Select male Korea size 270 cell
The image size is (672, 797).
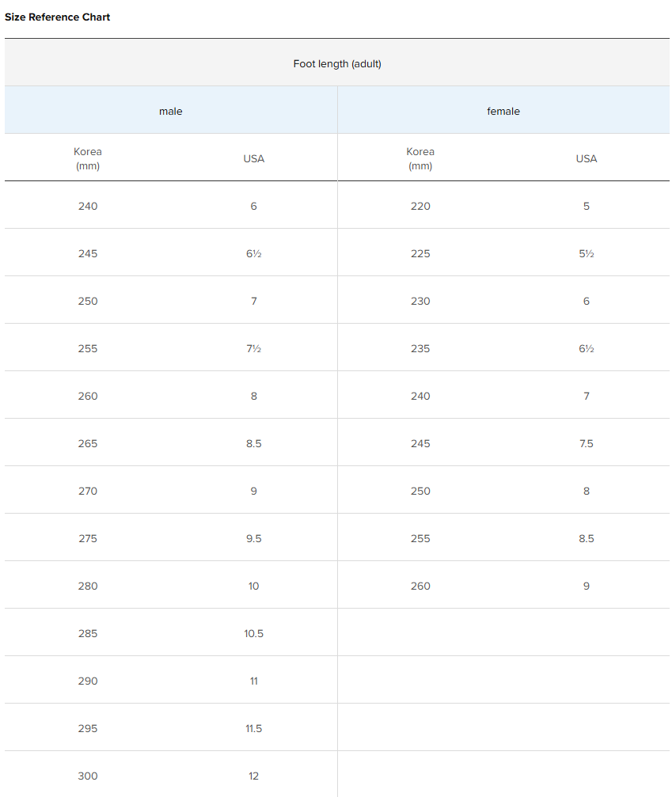coord(88,491)
